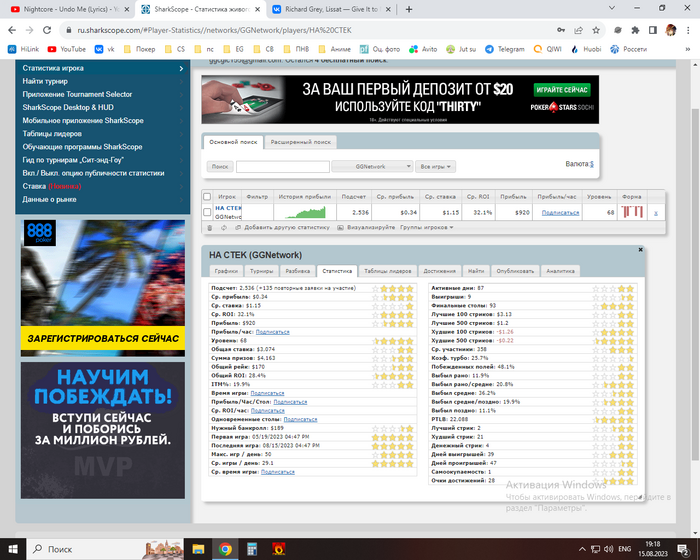Click the refresh icon below the player table
This screenshot has height=560, width=700.
(224, 228)
